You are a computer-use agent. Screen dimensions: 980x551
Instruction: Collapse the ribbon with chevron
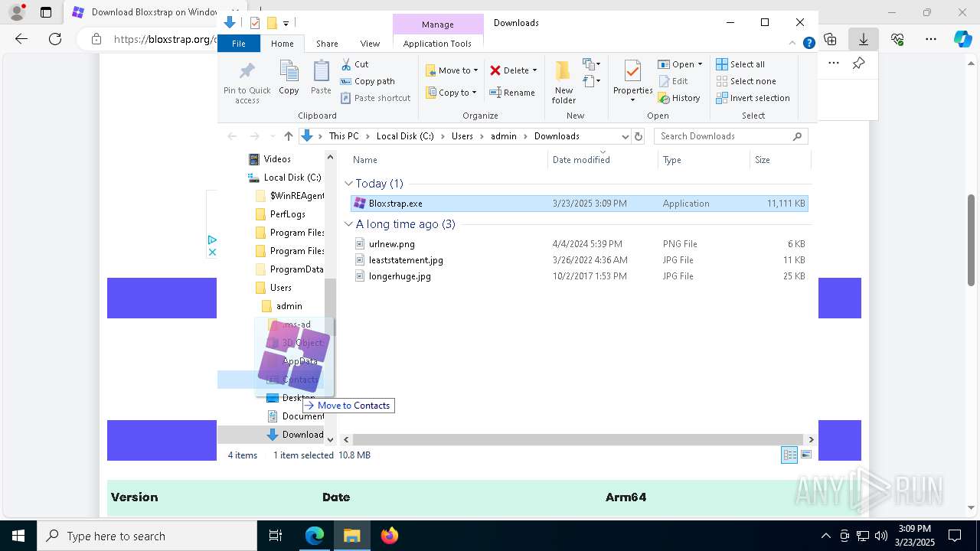point(792,44)
